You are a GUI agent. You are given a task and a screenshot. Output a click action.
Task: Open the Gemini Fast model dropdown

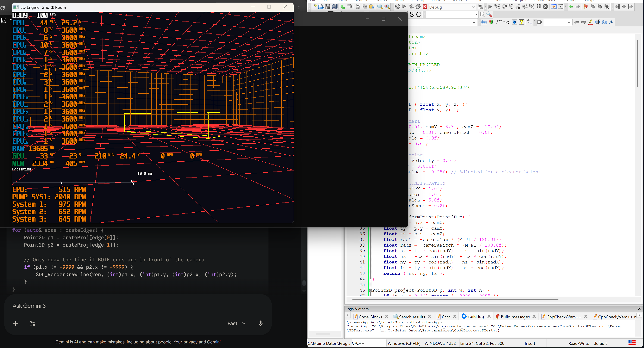pos(236,323)
